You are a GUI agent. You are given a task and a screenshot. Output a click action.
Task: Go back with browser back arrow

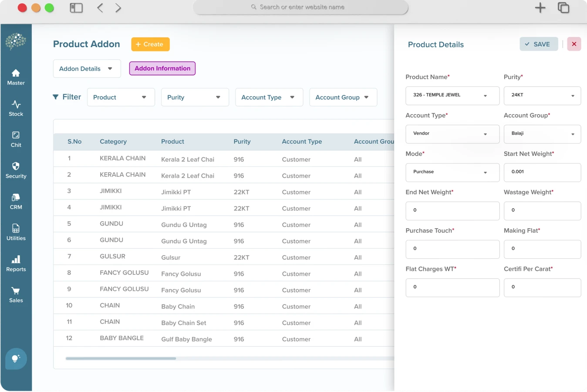100,8
